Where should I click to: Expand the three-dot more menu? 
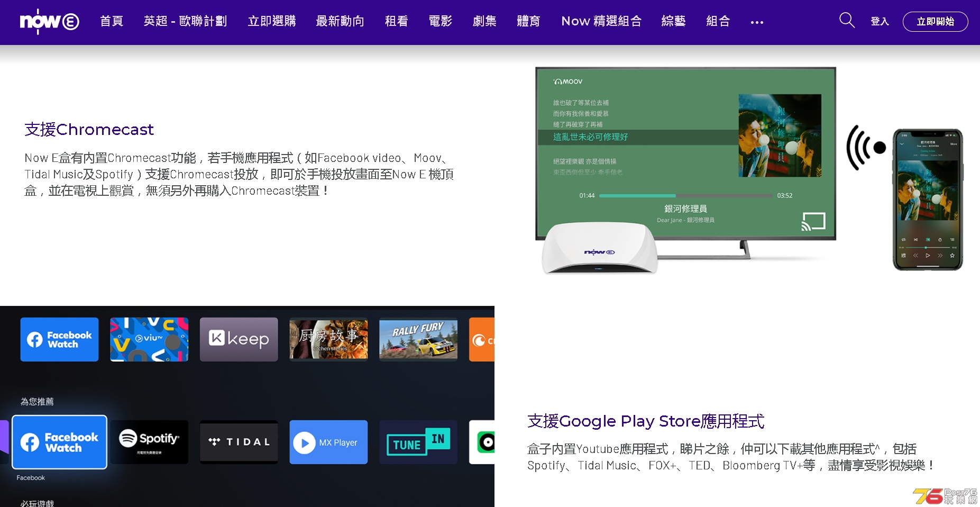click(x=757, y=22)
